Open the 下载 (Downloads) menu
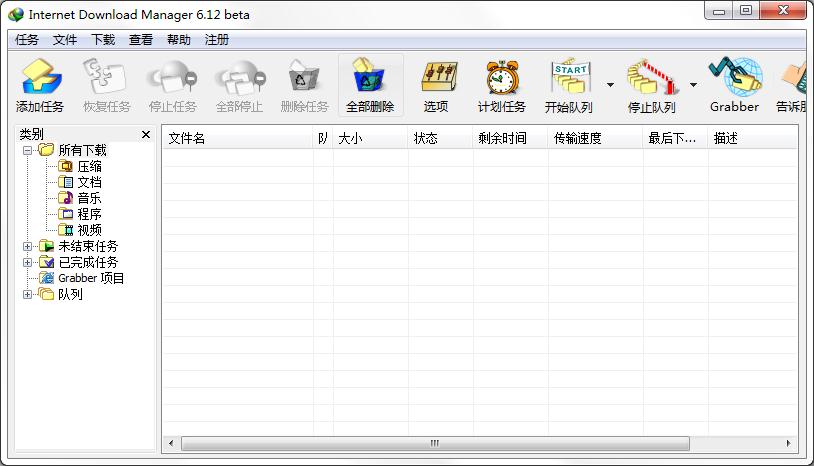The image size is (814, 466). 103,40
